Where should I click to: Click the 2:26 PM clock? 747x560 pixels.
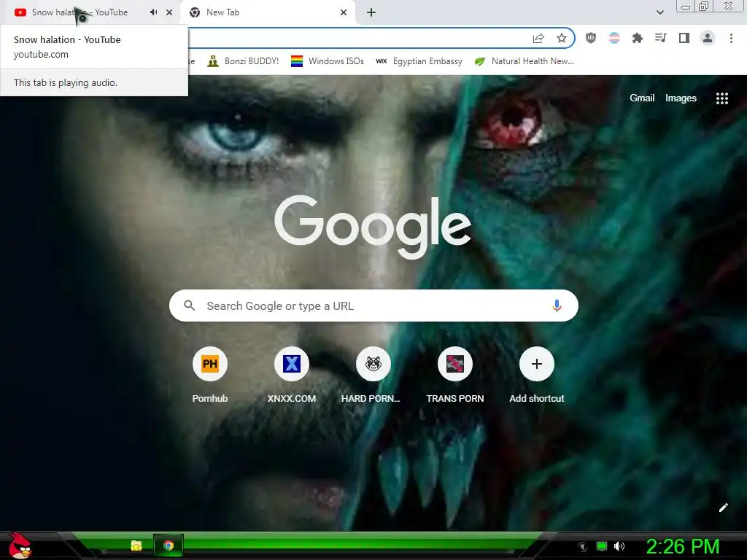tap(682, 546)
